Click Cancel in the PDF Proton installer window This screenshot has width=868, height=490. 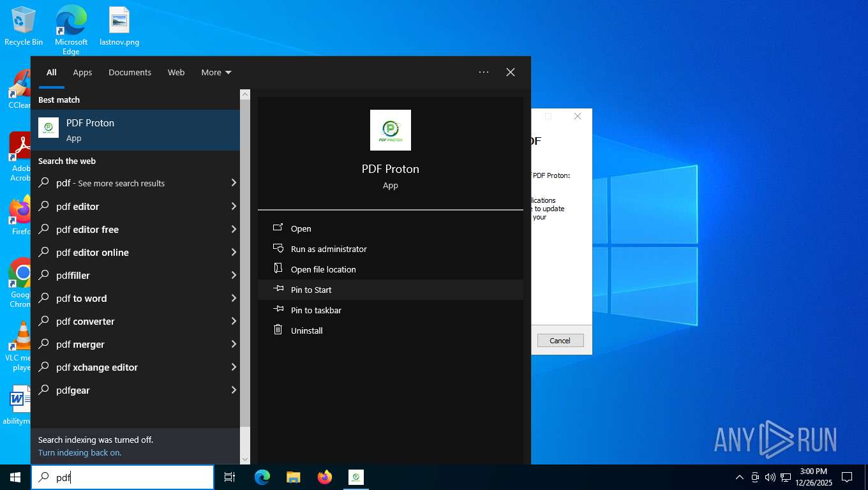(560, 340)
